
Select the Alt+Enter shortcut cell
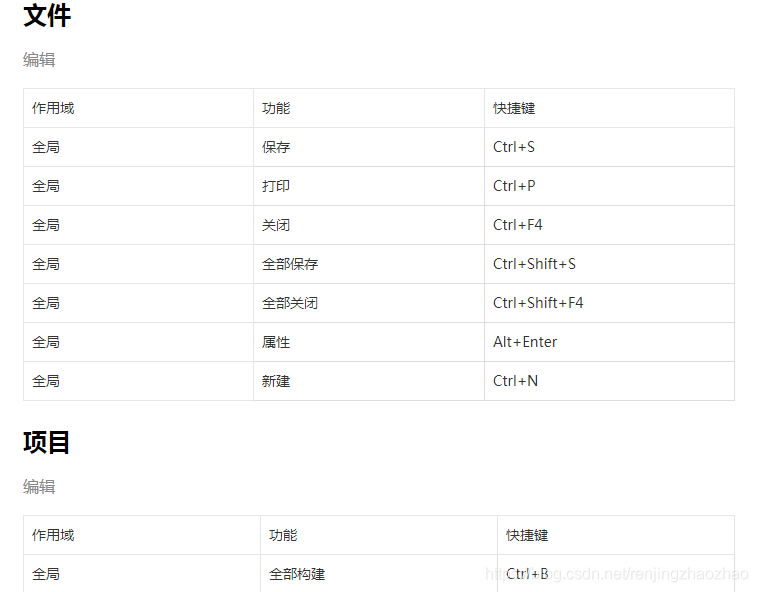pyautogui.click(x=609, y=342)
